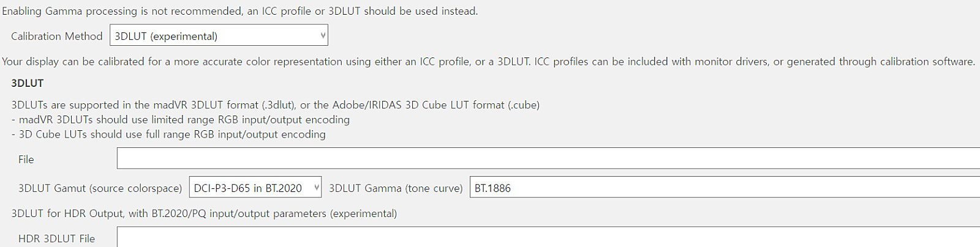This screenshot has width=980, height=247.
Task: Click the arrow beside DCI-P3-D65 in BT.2020
Action: 316,188
